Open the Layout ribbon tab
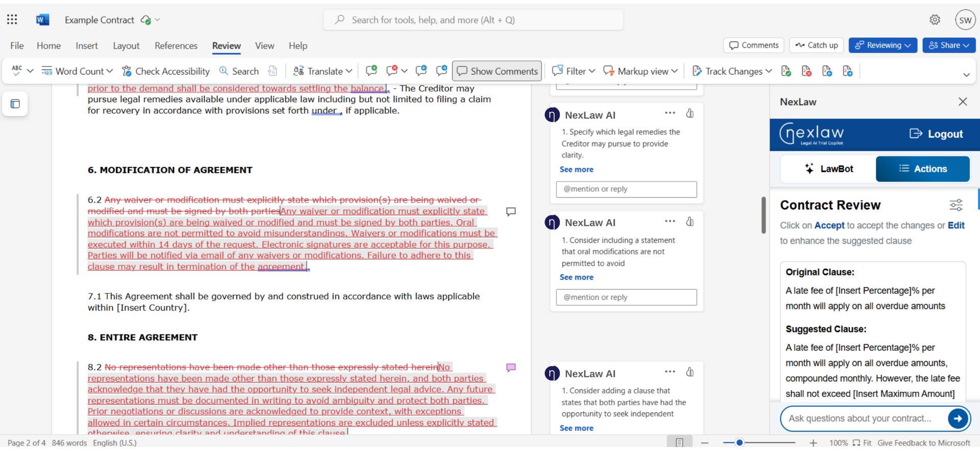This screenshot has width=980, height=449. (126, 45)
